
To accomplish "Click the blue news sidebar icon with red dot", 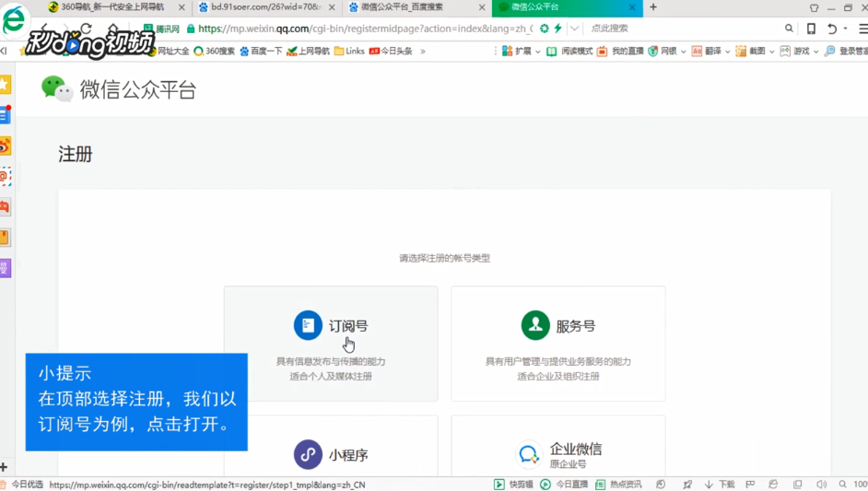I will (x=5, y=114).
